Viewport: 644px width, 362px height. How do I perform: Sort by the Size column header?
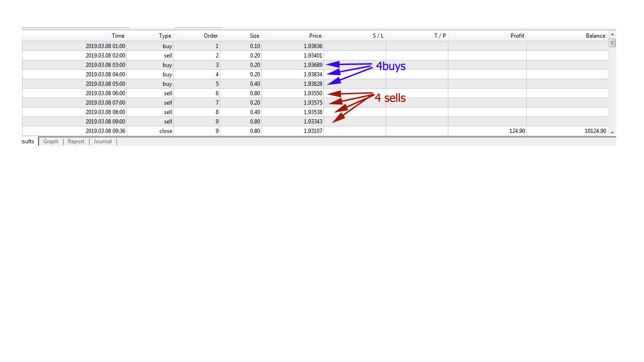click(x=240, y=36)
